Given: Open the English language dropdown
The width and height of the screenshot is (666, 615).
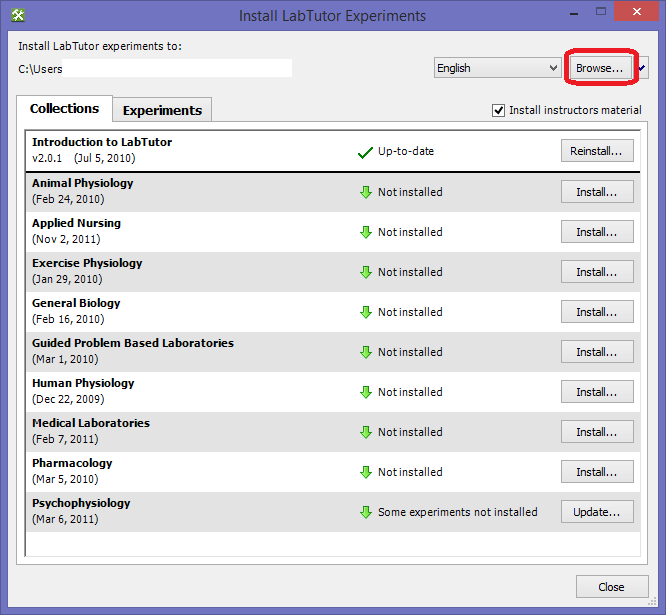Looking at the screenshot, I should pos(497,68).
